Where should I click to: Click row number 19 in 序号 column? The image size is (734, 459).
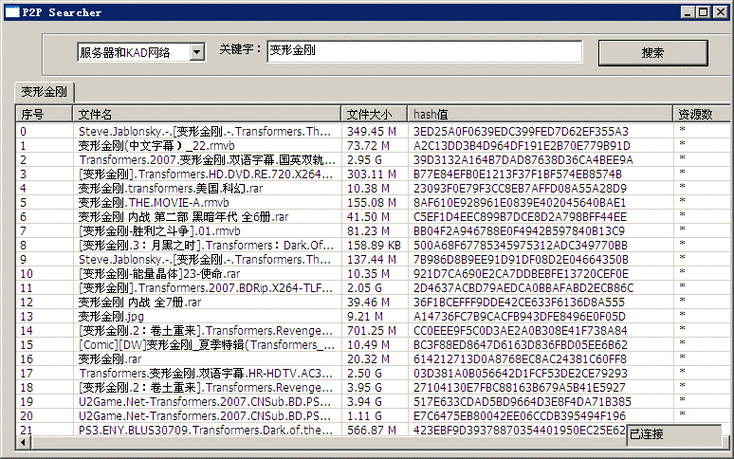27,401
